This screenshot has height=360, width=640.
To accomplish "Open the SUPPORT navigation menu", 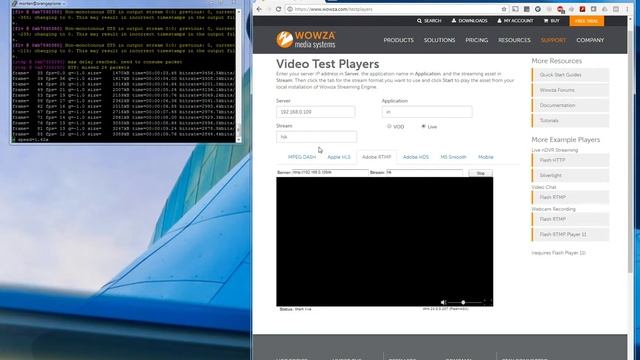I will point(553,40).
